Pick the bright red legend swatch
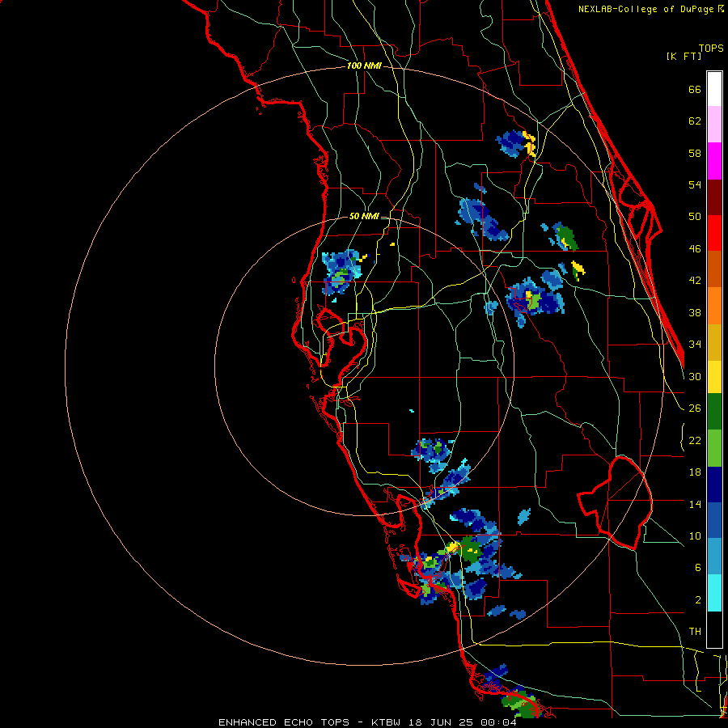 pyautogui.click(x=714, y=233)
